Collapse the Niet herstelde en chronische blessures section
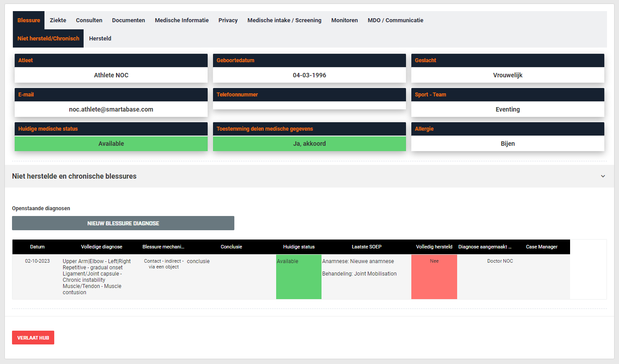This screenshot has height=364, width=619. 603,176
